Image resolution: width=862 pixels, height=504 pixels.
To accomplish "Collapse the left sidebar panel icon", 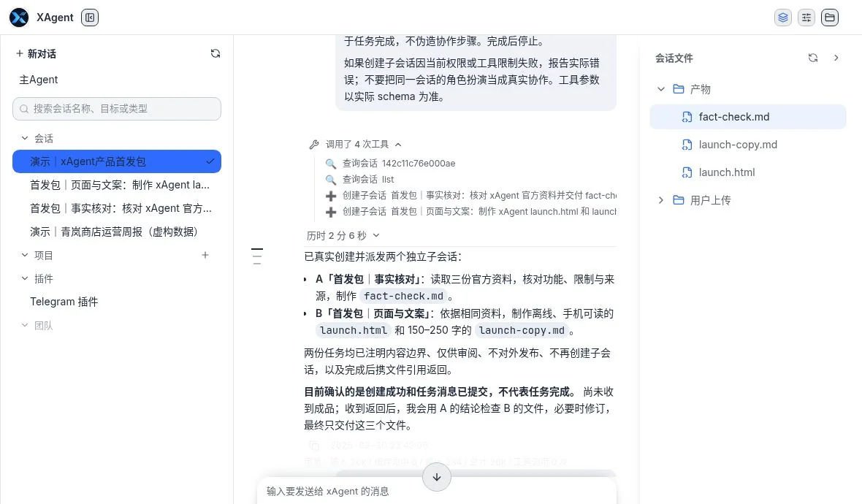I will coord(90,18).
